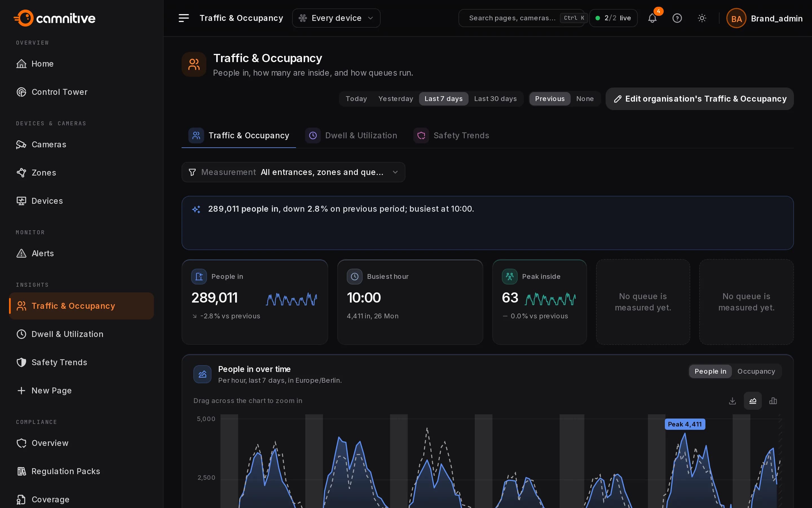The height and width of the screenshot is (508, 812).
Task: Click the Busiest hour clock icon
Action: pos(354,277)
